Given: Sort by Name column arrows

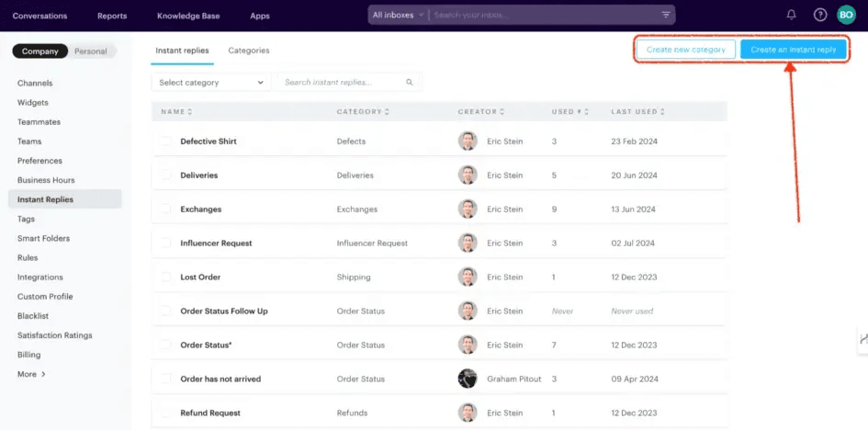Looking at the screenshot, I should [189, 112].
